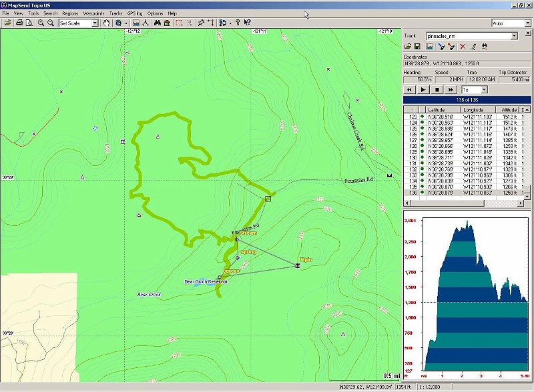534x392 pixels.
Task: Open the File menu
Action: pyautogui.click(x=5, y=13)
